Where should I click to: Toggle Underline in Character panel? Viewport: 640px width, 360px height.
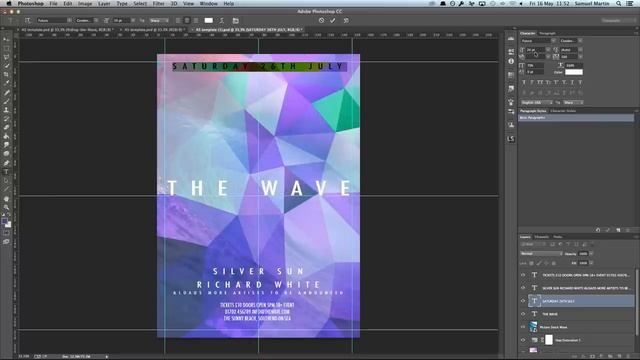[572, 82]
